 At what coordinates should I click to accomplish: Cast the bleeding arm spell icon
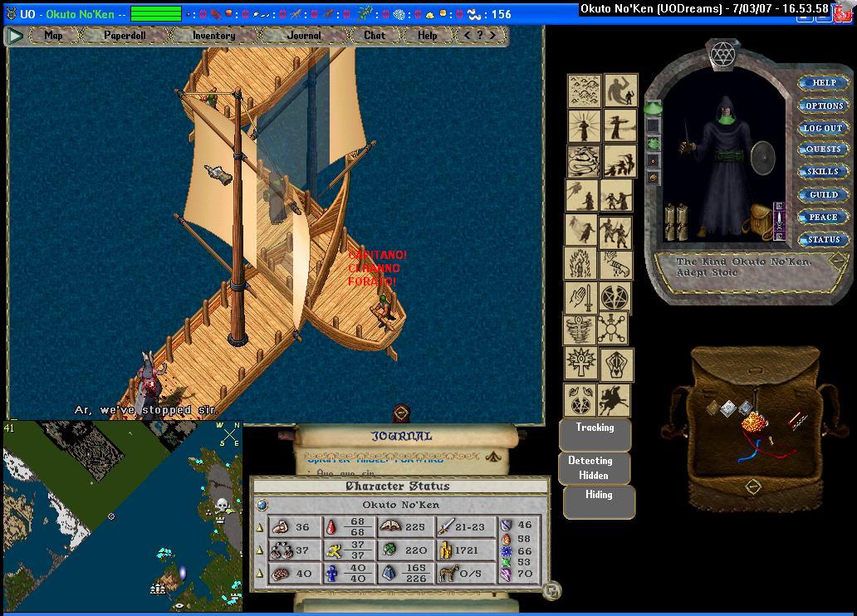616,265
